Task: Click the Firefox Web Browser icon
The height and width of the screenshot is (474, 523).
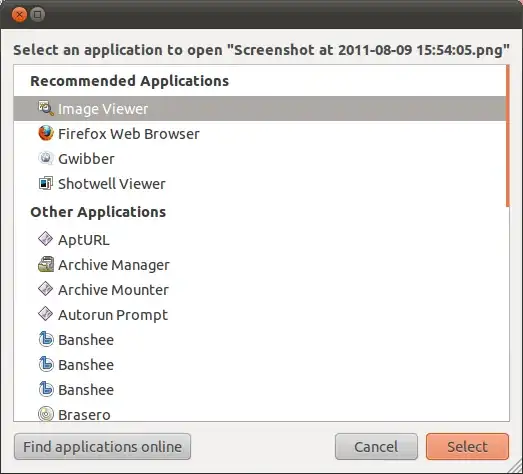Action: tap(46, 133)
